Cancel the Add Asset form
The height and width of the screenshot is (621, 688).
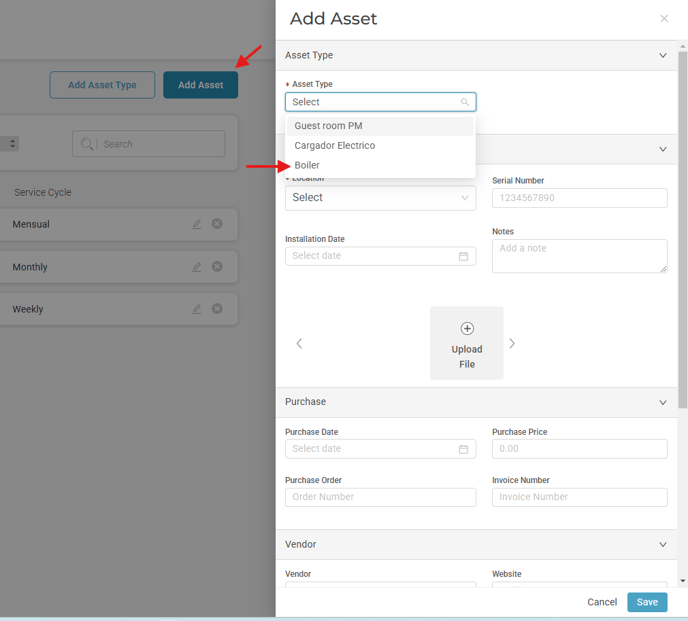click(602, 602)
